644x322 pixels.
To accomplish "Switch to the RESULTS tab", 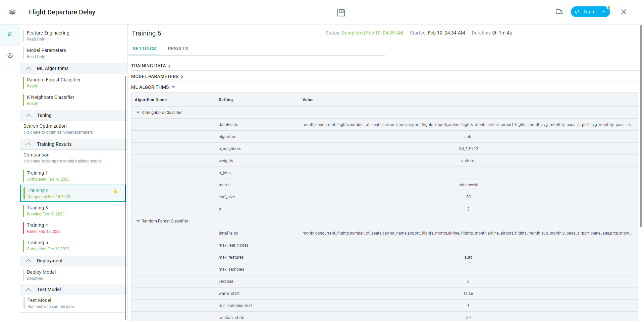I will tap(178, 49).
